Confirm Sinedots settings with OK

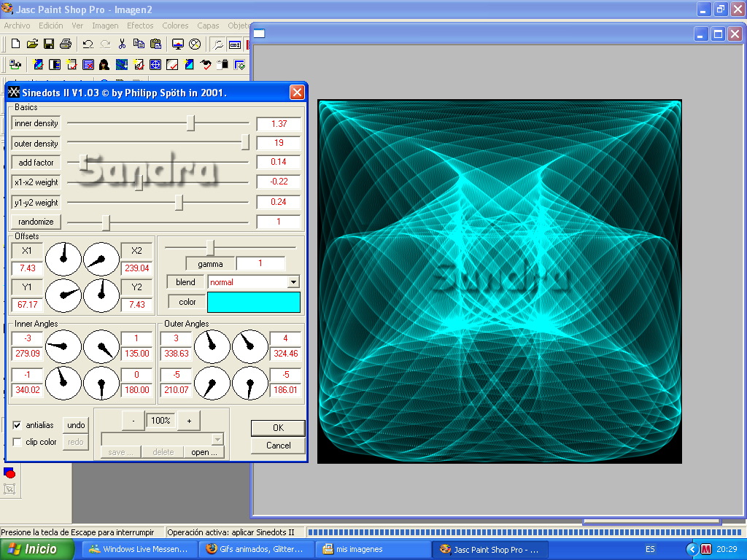point(278,427)
